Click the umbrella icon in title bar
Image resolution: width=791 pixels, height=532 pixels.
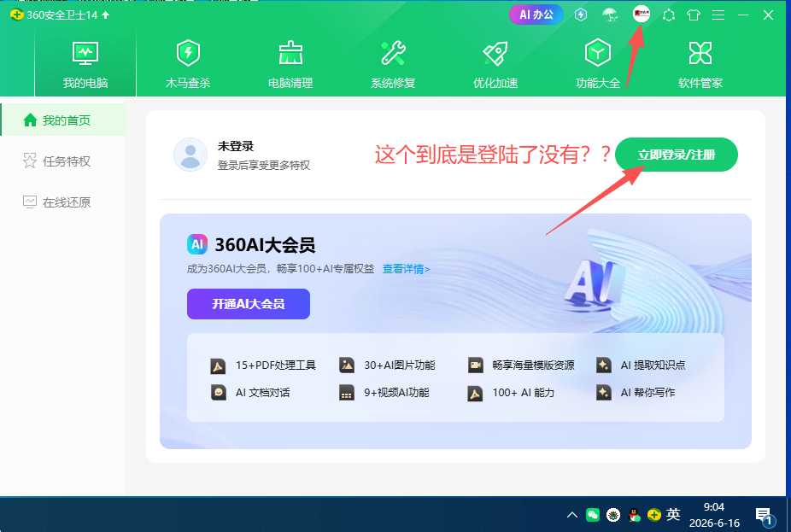pos(611,15)
